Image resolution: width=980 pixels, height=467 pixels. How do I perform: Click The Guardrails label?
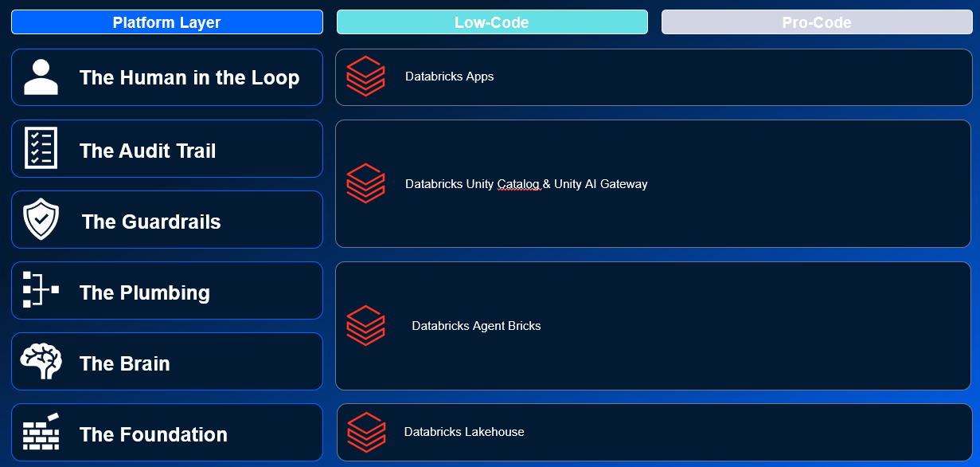pyautogui.click(x=151, y=222)
